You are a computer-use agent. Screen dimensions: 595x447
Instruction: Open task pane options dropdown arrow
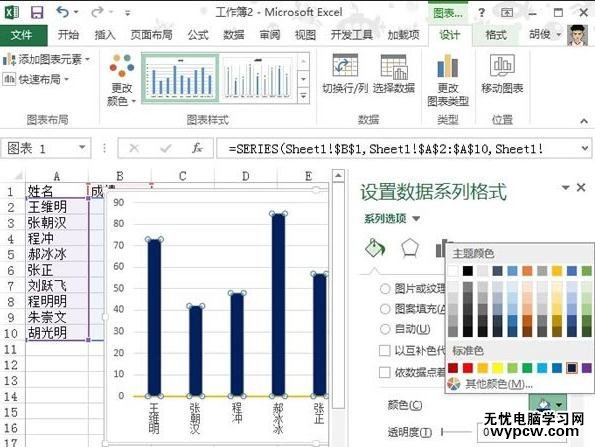tap(565, 187)
